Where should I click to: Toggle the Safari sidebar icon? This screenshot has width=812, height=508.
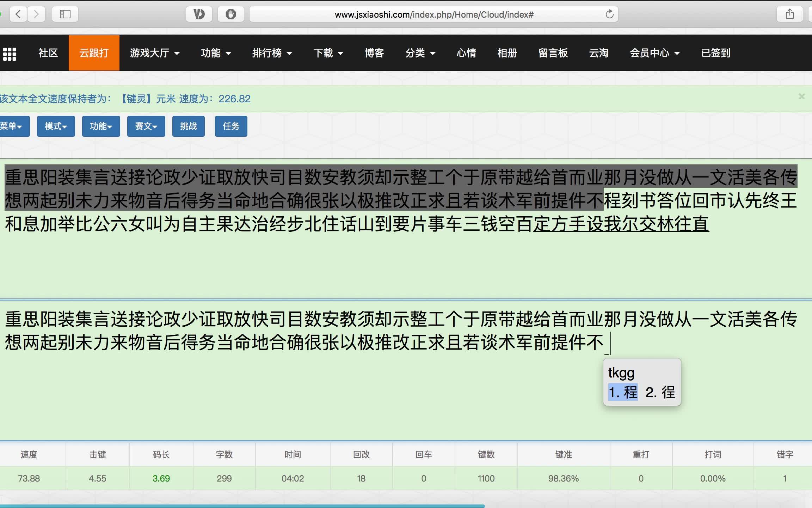[x=65, y=14]
